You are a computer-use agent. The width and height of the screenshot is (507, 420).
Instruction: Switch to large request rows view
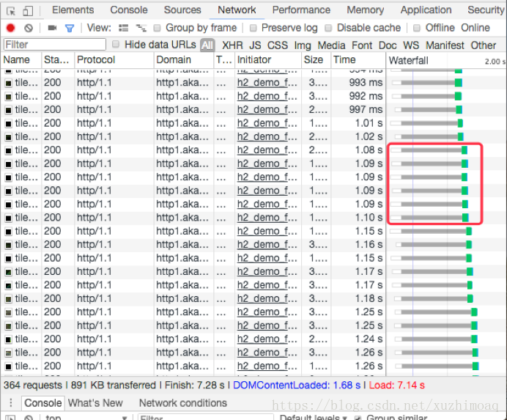[x=123, y=28]
